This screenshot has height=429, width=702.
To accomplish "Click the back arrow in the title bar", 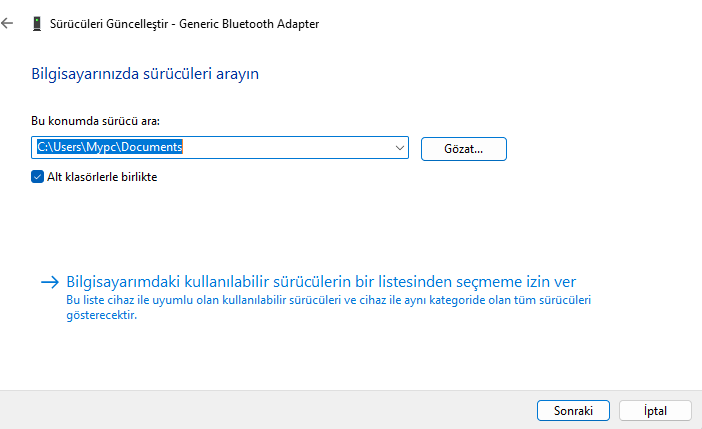I will click(x=8, y=22).
